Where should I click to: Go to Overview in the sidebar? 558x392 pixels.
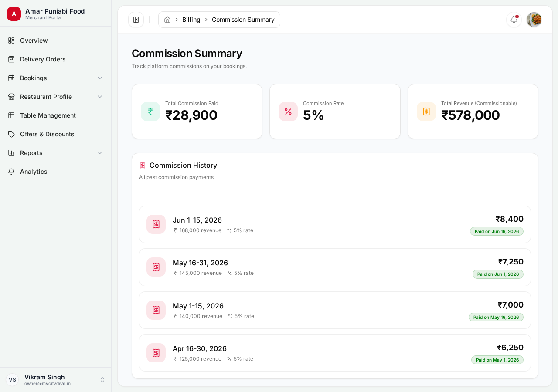click(x=56, y=41)
